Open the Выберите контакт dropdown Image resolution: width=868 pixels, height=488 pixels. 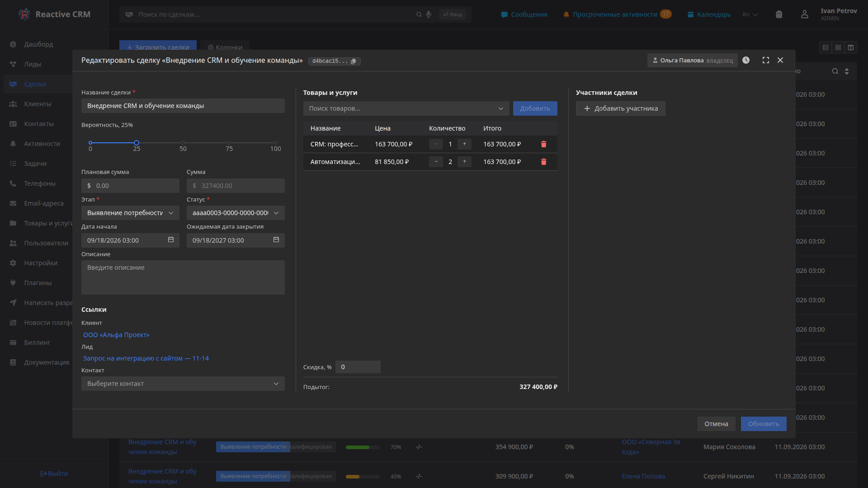coord(183,384)
